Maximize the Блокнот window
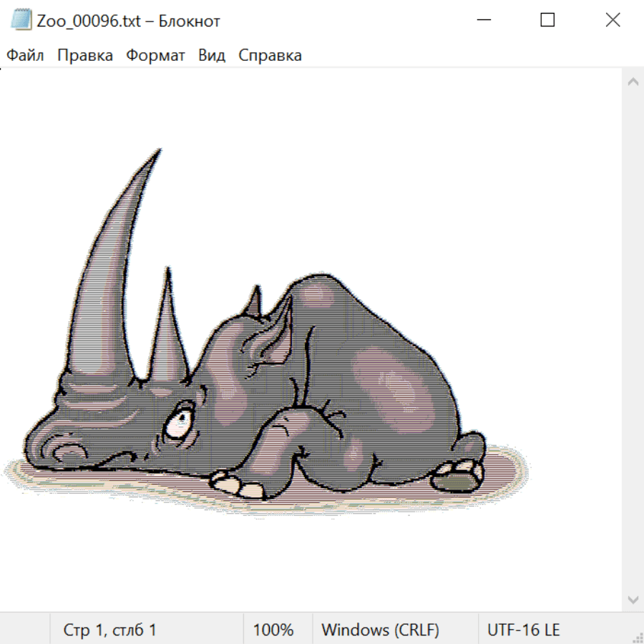The height and width of the screenshot is (644, 644). click(x=547, y=20)
